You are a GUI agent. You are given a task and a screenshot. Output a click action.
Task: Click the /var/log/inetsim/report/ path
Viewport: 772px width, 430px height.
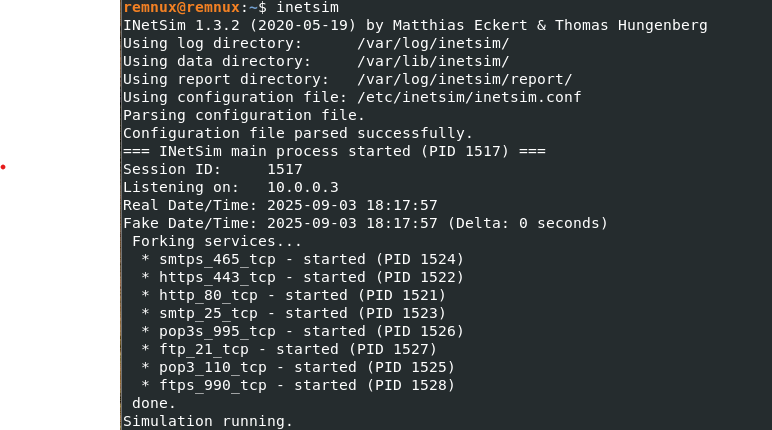coord(464,79)
